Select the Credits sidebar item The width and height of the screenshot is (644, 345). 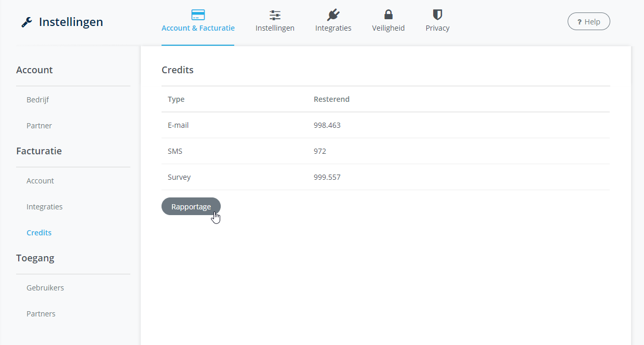39,233
